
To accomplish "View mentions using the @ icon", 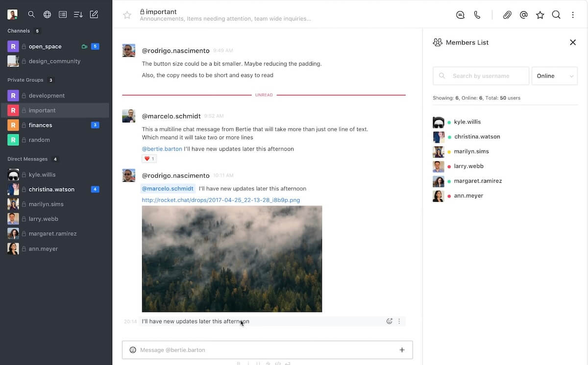I will click(523, 15).
